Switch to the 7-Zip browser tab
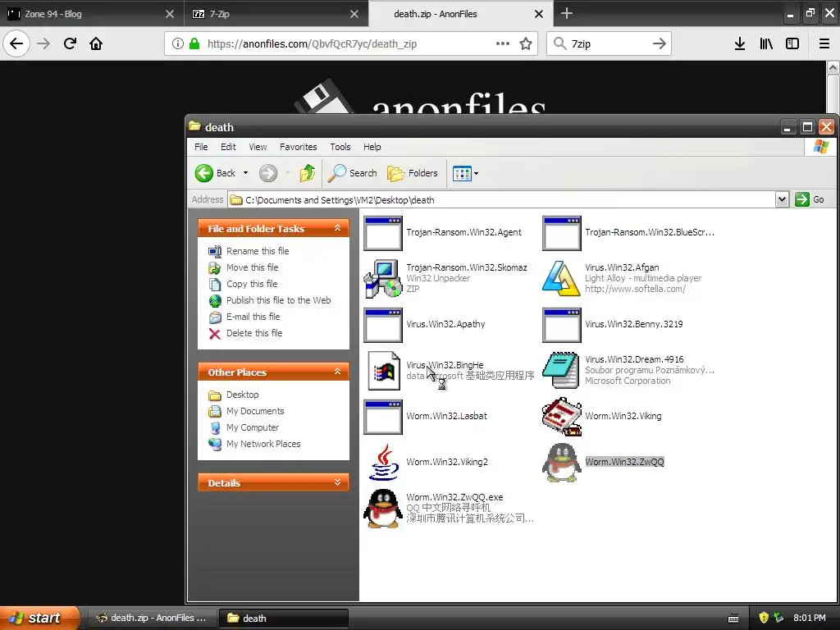Viewport: 840px width, 630px height. point(276,14)
